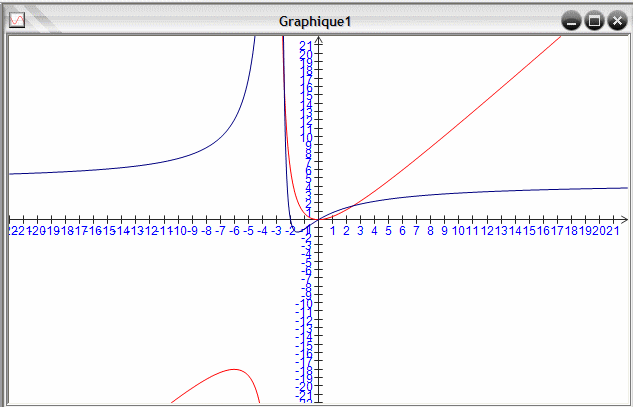The width and height of the screenshot is (633, 407).
Task: Click the negative x-axis label -3
Action: [x=276, y=231]
